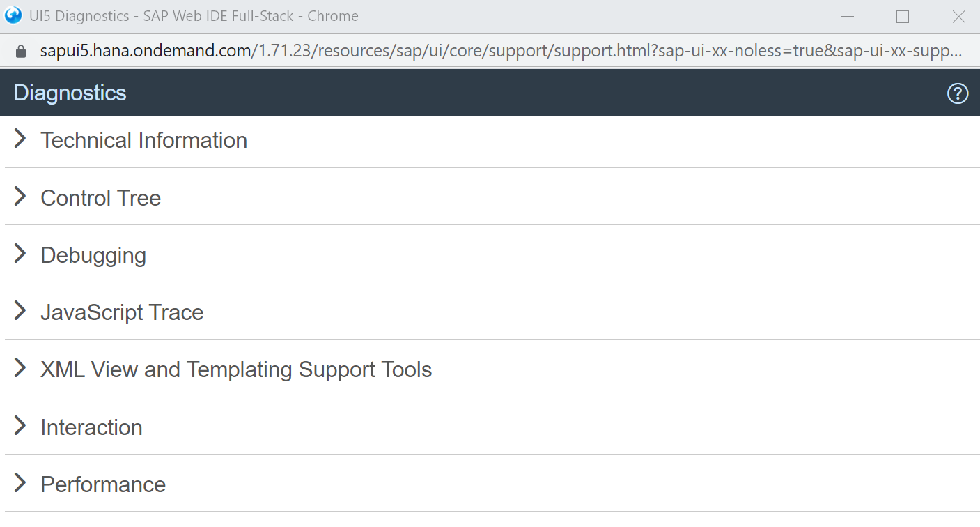Select the JavaScript Trace heading
980x527 pixels.
pyautogui.click(x=122, y=312)
